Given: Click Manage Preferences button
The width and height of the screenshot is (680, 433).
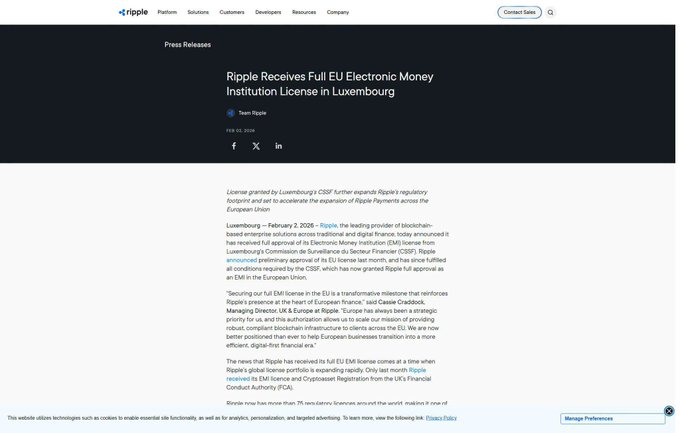Looking at the screenshot, I should (612, 419).
